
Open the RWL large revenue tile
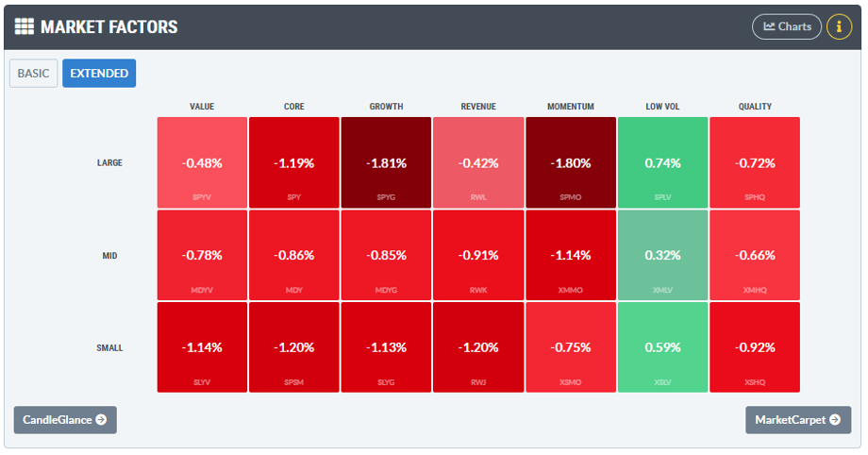point(478,162)
